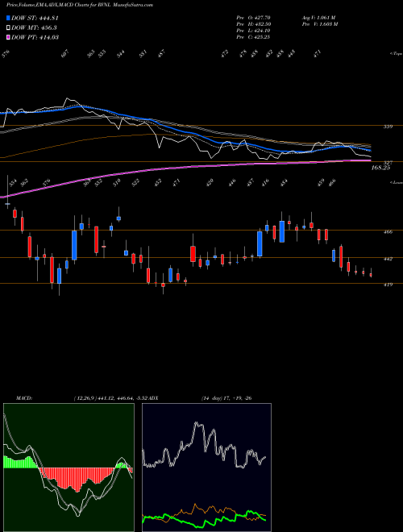Click the green +DI line in ADX panel

pyautogui.click(x=204, y=519)
